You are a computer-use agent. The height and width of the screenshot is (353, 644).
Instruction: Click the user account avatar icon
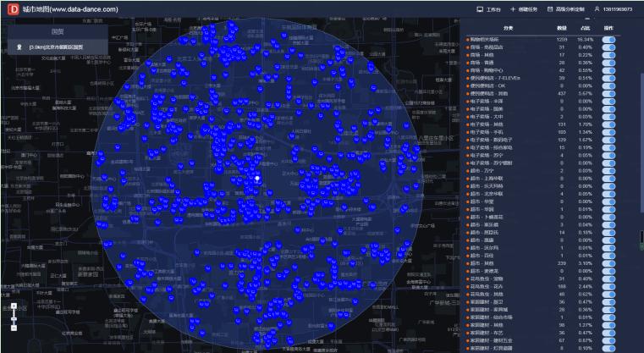597,9
